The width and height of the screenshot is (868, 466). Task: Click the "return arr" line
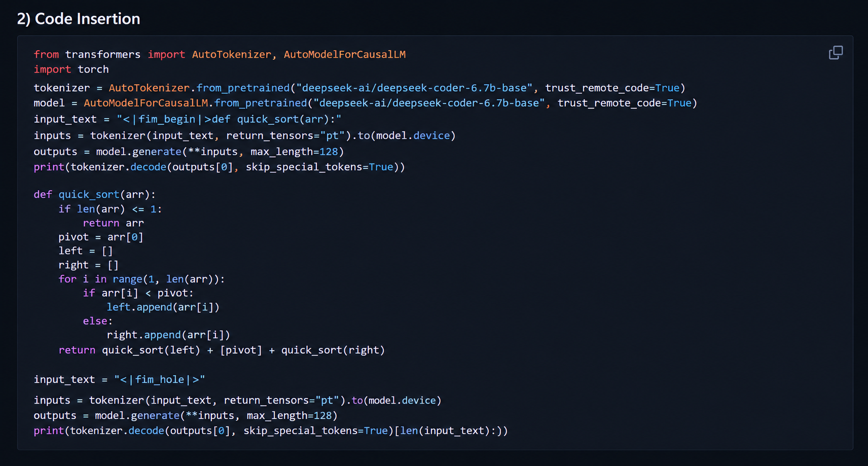(114, 223)
